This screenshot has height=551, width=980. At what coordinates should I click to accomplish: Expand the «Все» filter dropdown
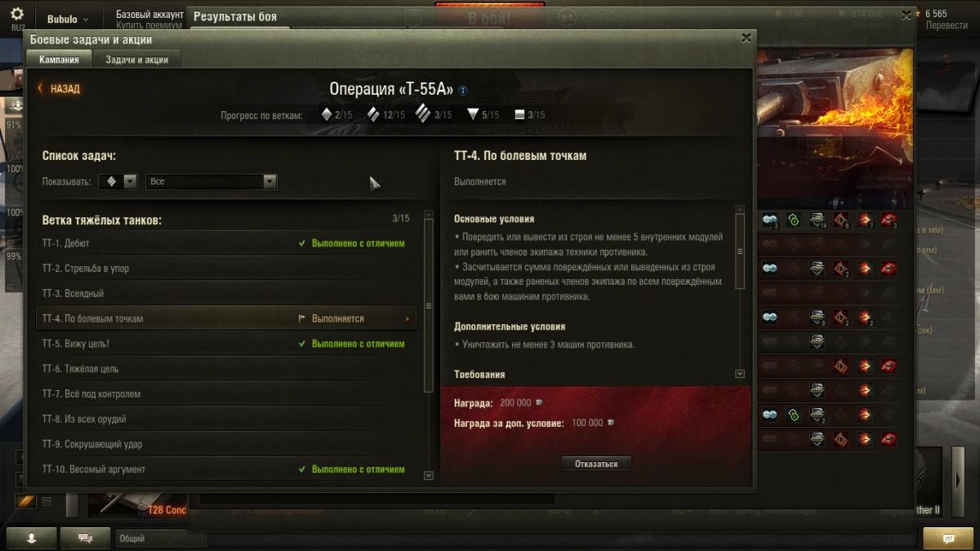point(212,181)
